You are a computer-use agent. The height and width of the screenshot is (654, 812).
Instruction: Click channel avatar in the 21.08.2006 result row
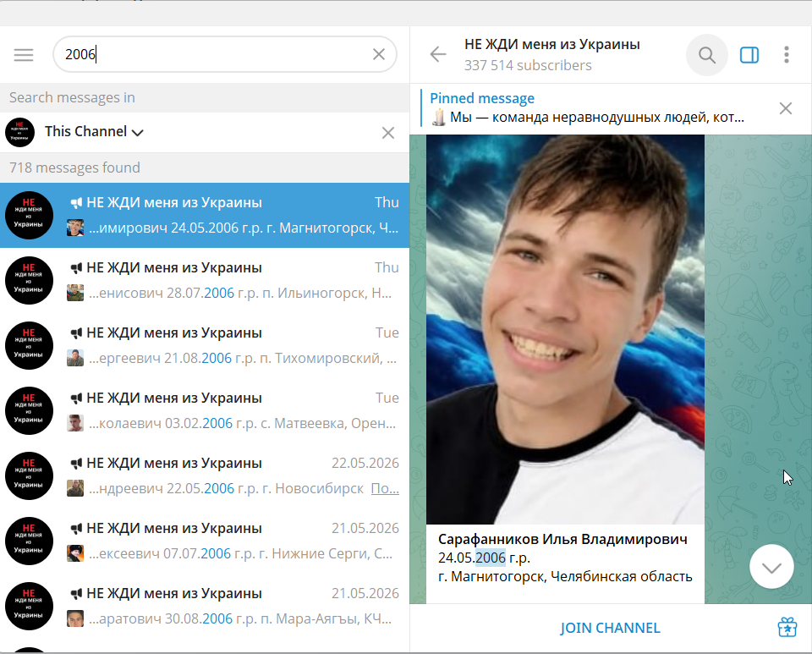coord(29,345)
